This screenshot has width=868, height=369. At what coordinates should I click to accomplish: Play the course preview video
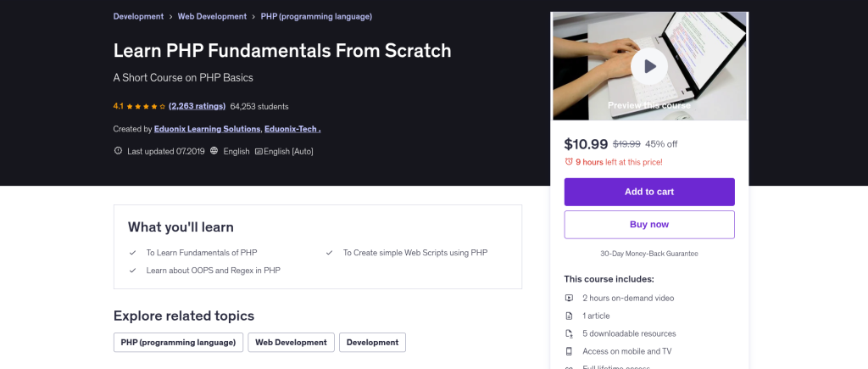point(649,66)
